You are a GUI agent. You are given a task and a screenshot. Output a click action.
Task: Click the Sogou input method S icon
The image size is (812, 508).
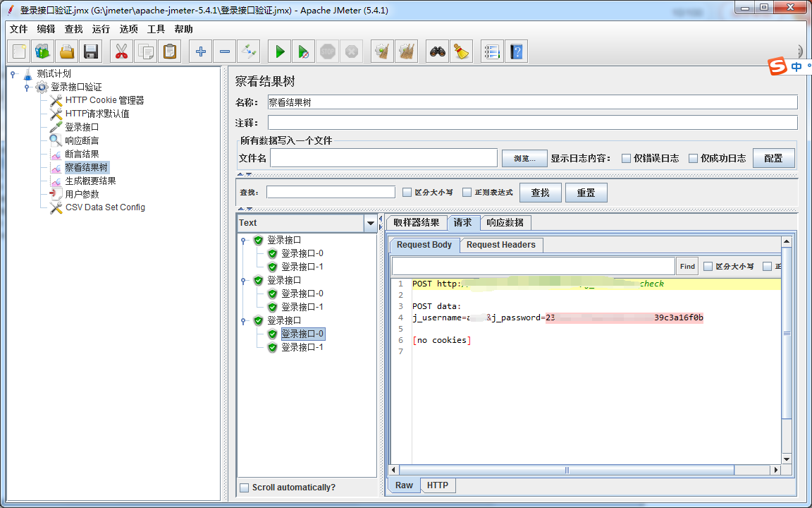(777, 66)
